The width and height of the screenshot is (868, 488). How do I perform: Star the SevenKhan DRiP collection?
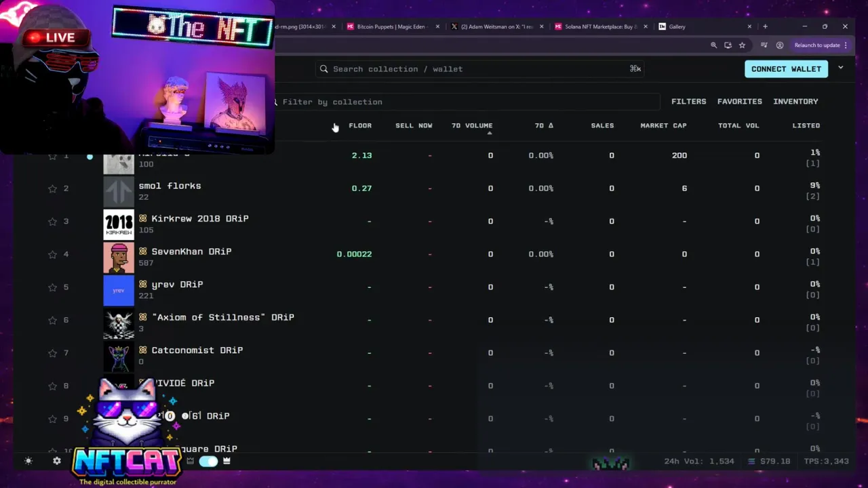click(x=52, y=254)
